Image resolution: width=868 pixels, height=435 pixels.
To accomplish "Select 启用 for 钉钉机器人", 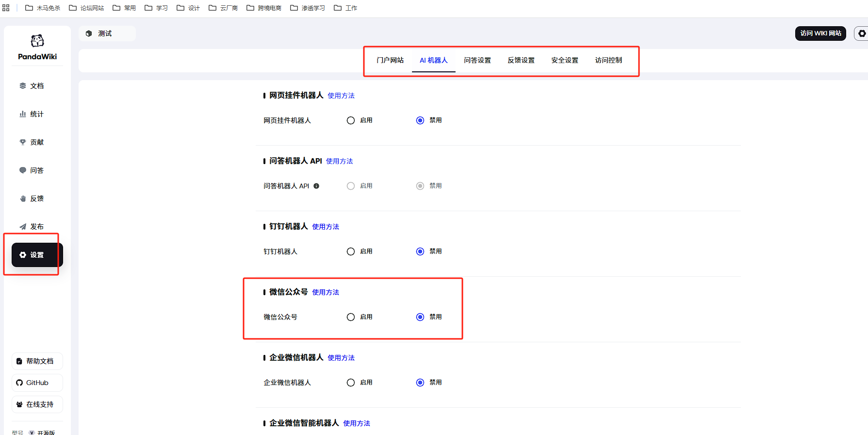I will (x=351, y=251).
